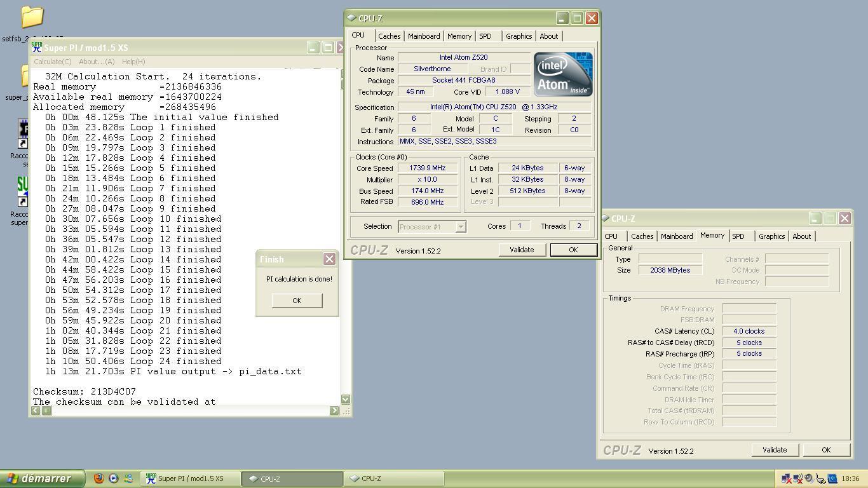Select Mainboard tab in Memory CPU-Z window
This screenshot has height=488, width=868.
(677, 236)
